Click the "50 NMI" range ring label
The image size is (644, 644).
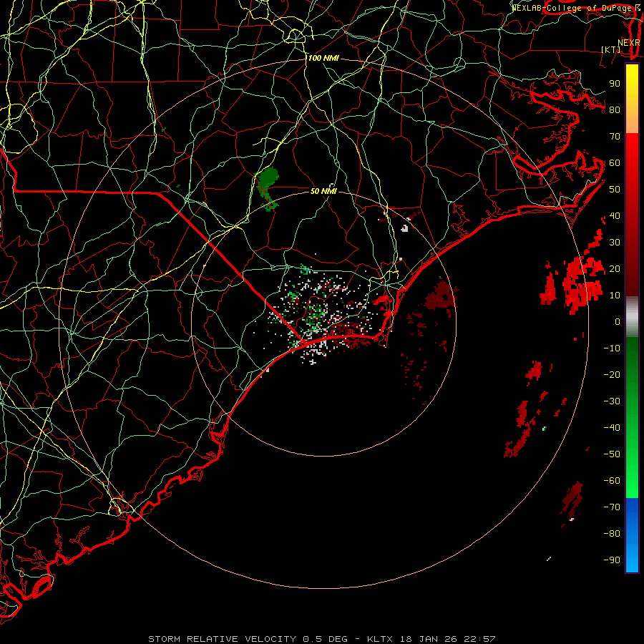pos(323,191)
